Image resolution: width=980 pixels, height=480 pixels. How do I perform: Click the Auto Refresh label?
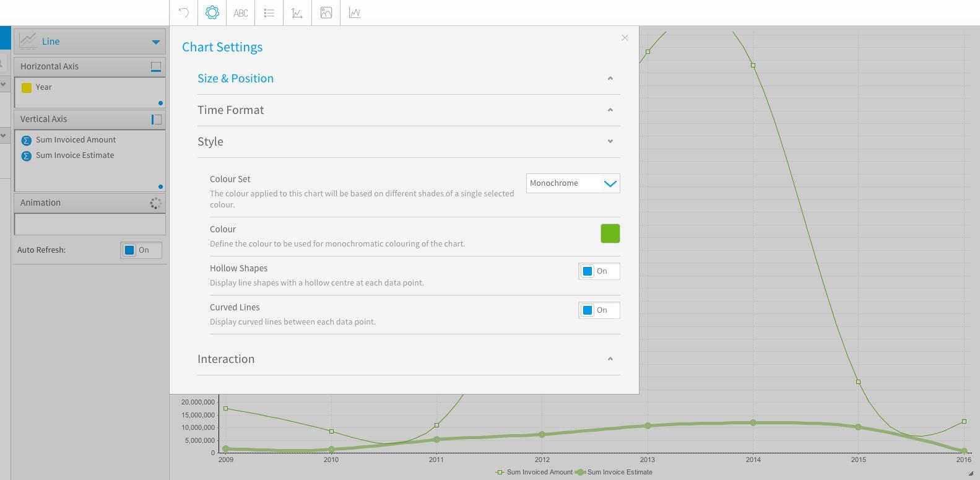[x=41, y=250]
